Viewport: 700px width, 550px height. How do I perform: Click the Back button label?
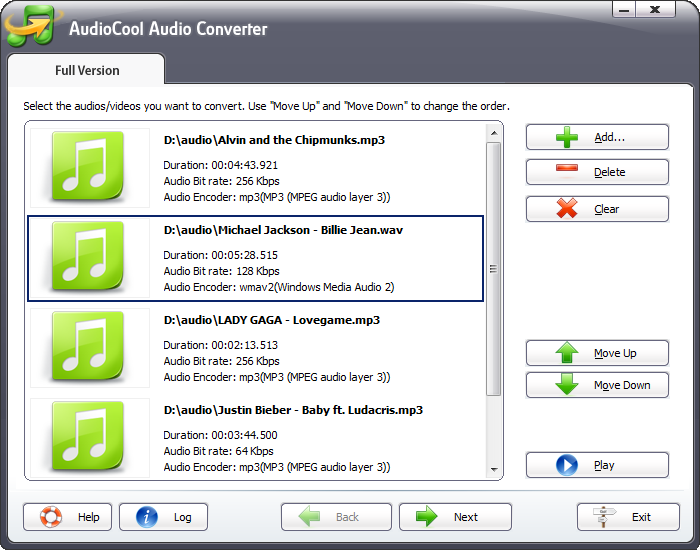(347, 517)
